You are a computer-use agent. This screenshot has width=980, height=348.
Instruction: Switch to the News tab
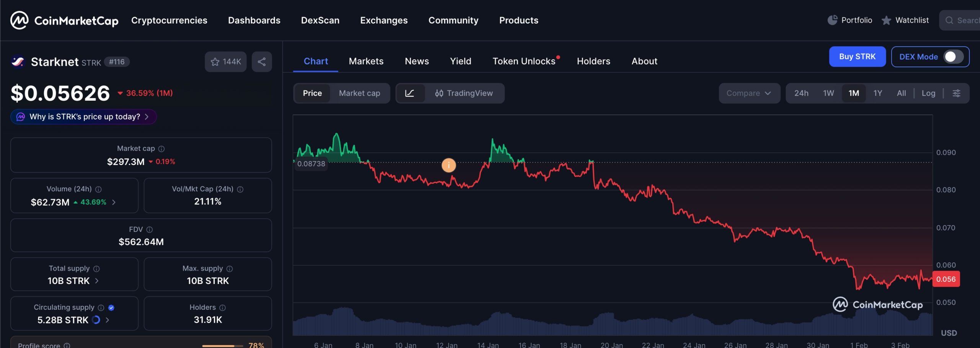417,61
